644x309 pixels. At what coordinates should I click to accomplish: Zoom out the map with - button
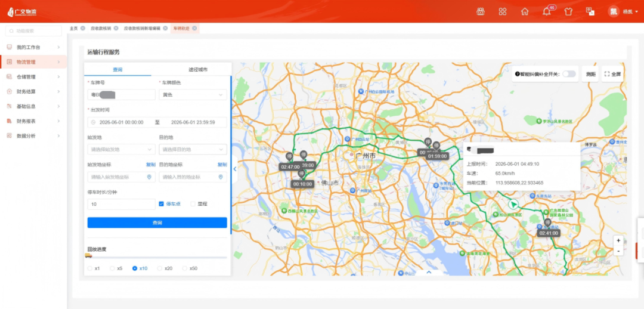(x=618, y=251)
